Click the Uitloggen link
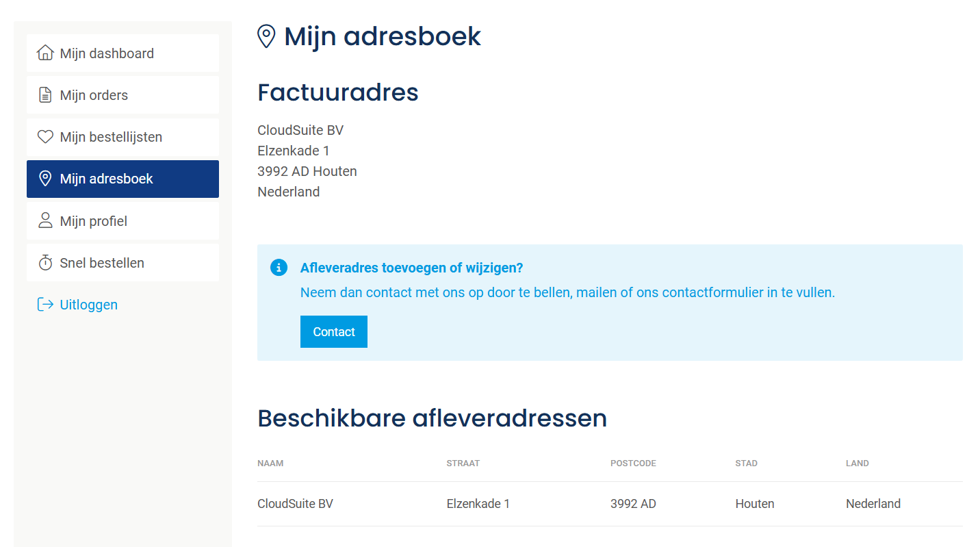The width and height of the screenshot is (980, 547). click(89, 305)
